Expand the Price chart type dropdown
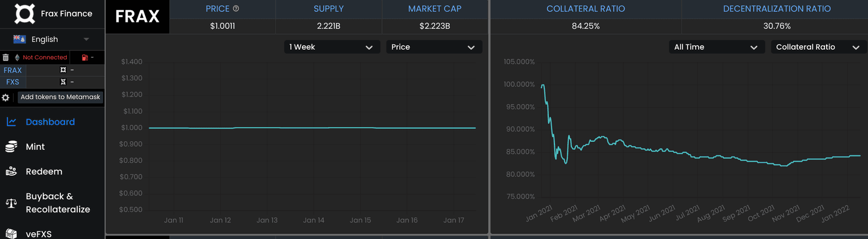868x239 pixels. coord(433,47)
